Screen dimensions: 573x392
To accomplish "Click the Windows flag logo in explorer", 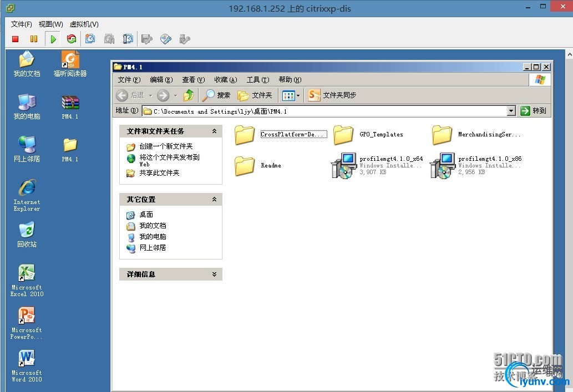I will pos(540,80).
